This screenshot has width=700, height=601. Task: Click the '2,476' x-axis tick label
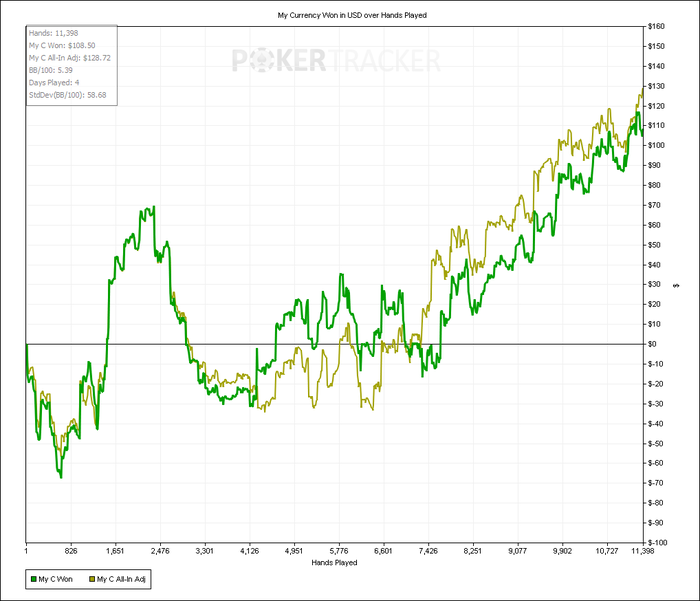click(160, 551)
